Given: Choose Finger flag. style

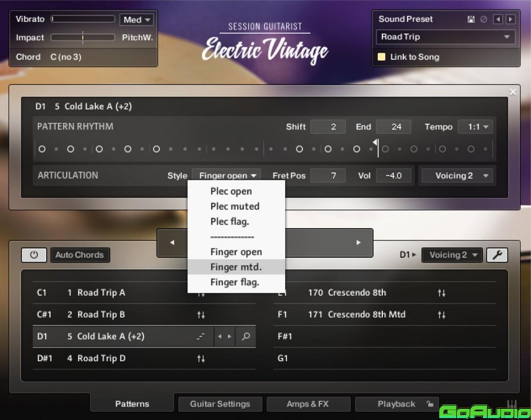Looking at the screenshot, I should pyautogui.click(x=236, y=282).
